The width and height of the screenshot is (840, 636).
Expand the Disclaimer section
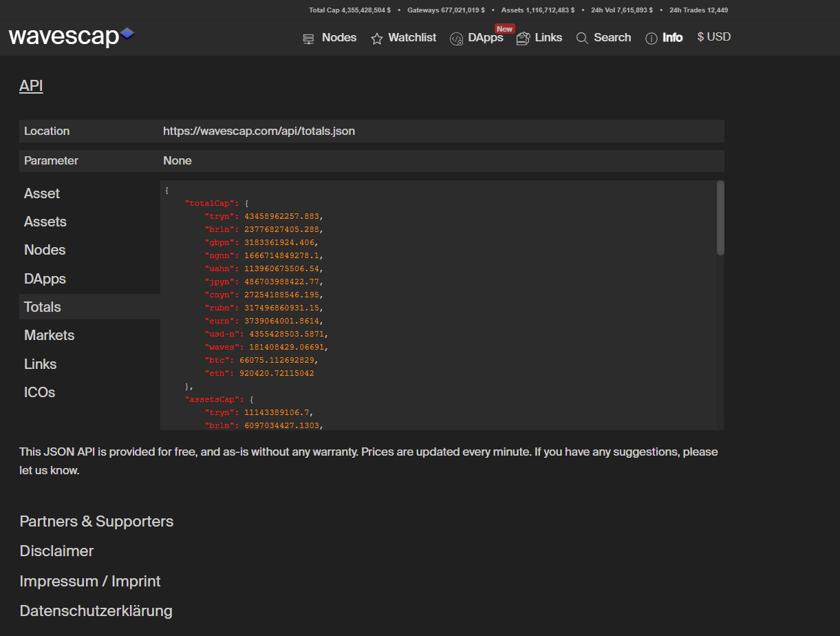(x=56, y=551)
